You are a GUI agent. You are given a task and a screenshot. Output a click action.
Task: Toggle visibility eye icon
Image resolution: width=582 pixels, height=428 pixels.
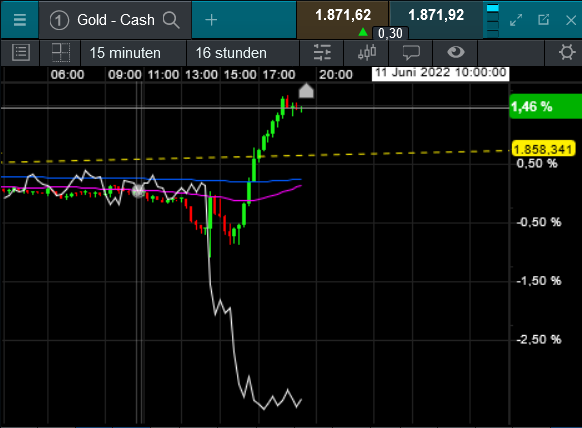(456, 52)
